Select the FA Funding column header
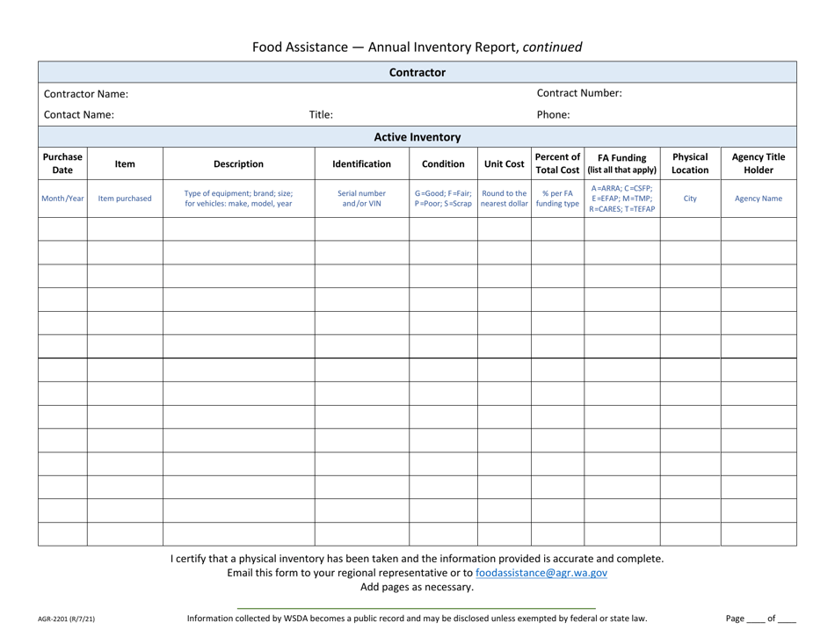The width and height of the screenshot is (835, 644). click(621, 163)
